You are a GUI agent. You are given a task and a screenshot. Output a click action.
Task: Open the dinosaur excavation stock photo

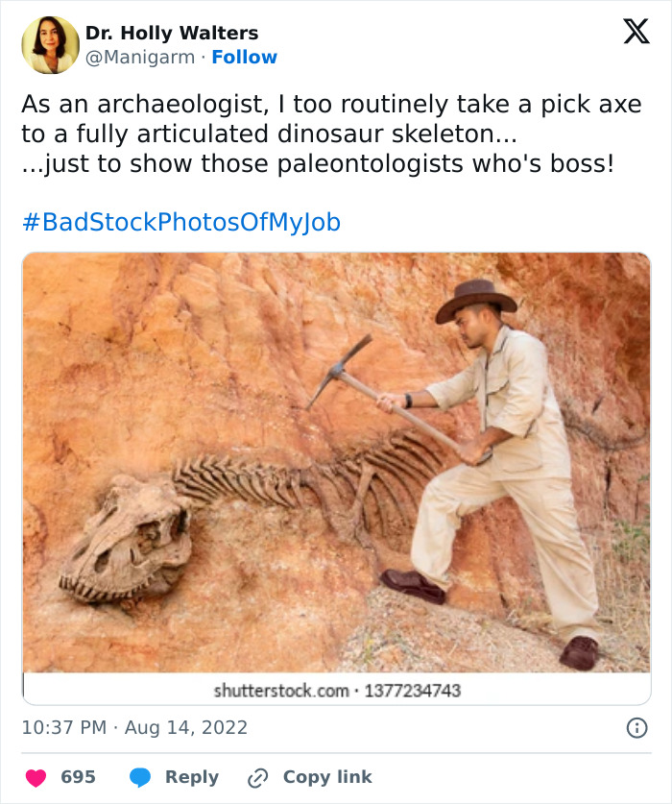336,461
